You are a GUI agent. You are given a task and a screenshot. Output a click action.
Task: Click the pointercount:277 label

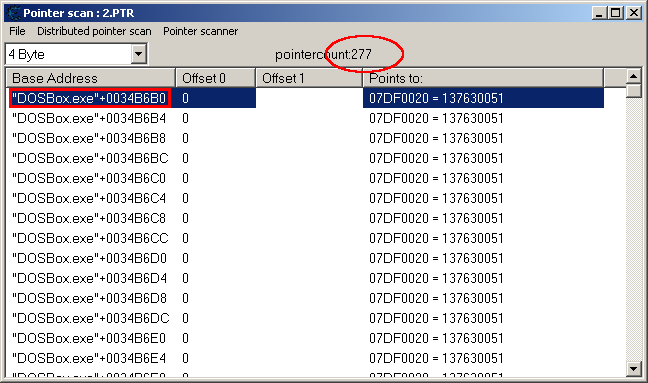click(323, 55)
